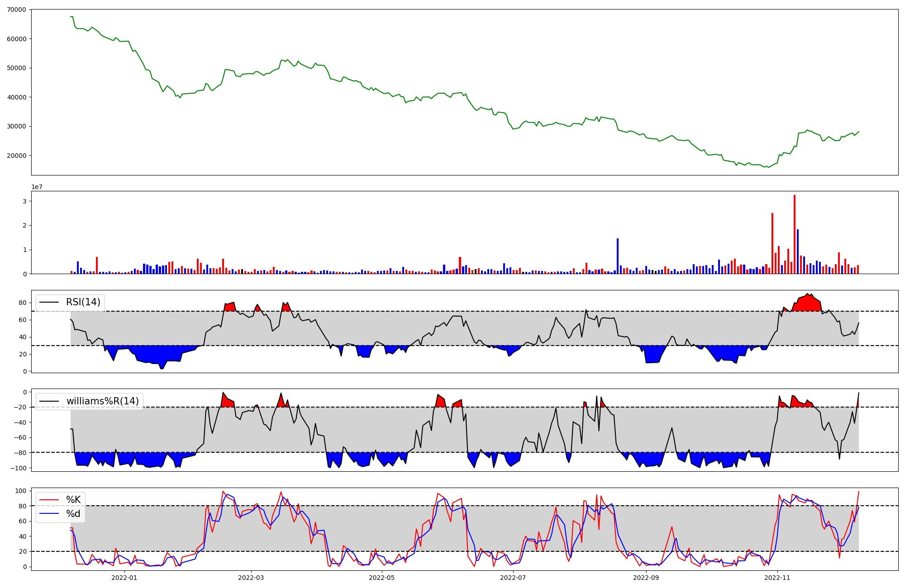Click the tall blue August volume bar
905x588 pixels.
tap(618, 256)
